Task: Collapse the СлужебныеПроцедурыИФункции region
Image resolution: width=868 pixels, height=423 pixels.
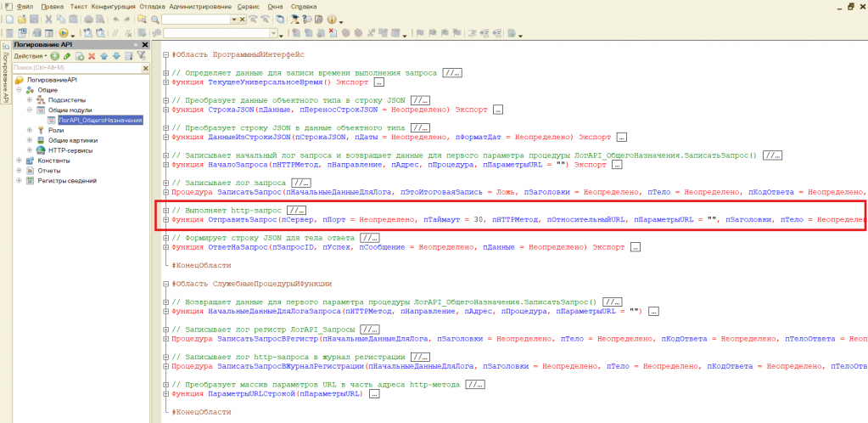Action: click(x=166, y=284)
